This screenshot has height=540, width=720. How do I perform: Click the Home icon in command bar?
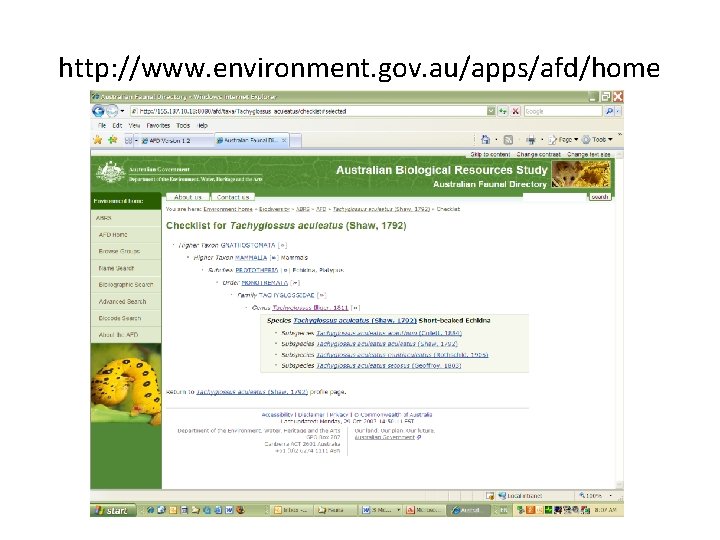(485, 140)
